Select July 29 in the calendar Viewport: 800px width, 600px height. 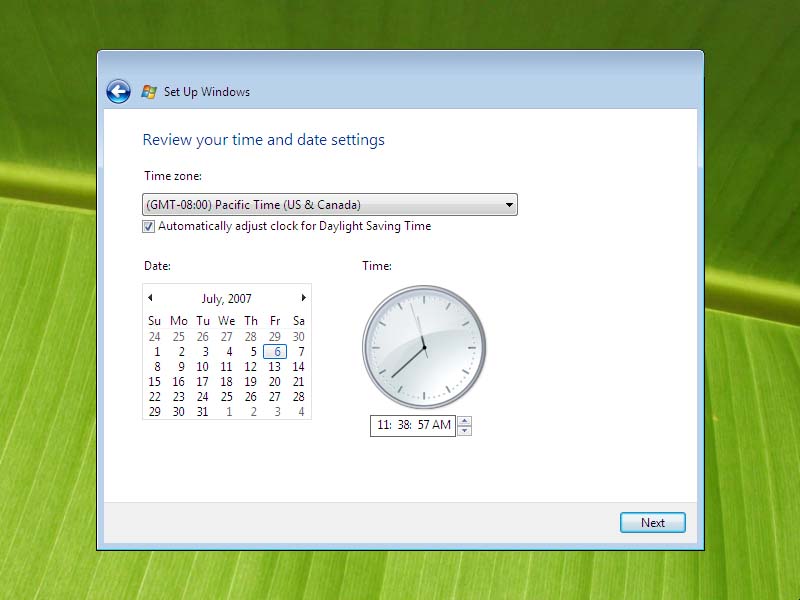pyautogui.click(x=155, y=412)
